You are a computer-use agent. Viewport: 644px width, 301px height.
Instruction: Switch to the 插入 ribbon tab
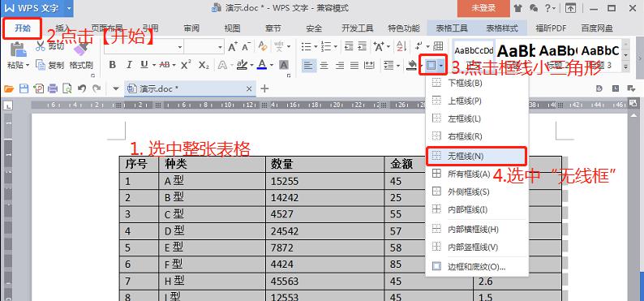coord(62,28)
